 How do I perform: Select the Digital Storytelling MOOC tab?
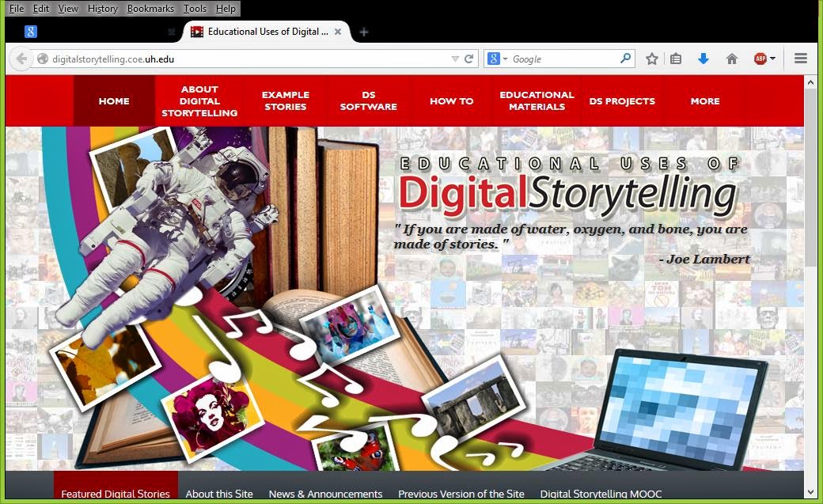(601, 494)
